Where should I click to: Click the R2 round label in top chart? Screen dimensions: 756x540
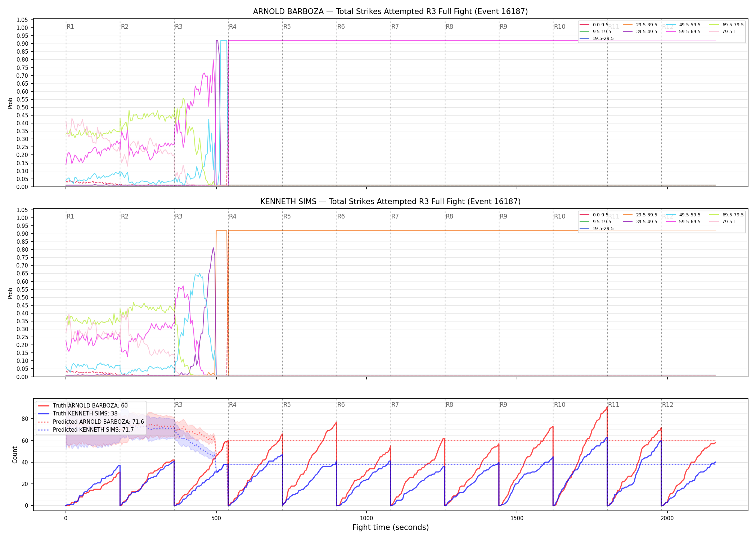point(125,27)
